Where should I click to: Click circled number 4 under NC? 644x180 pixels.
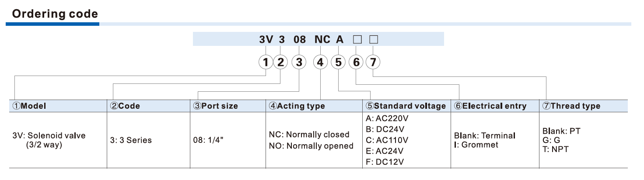click(321, 62)
